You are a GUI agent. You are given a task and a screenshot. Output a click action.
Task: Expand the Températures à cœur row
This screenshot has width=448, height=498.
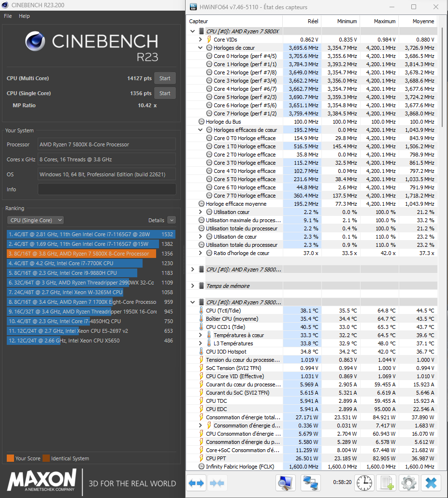pos(200,335)
